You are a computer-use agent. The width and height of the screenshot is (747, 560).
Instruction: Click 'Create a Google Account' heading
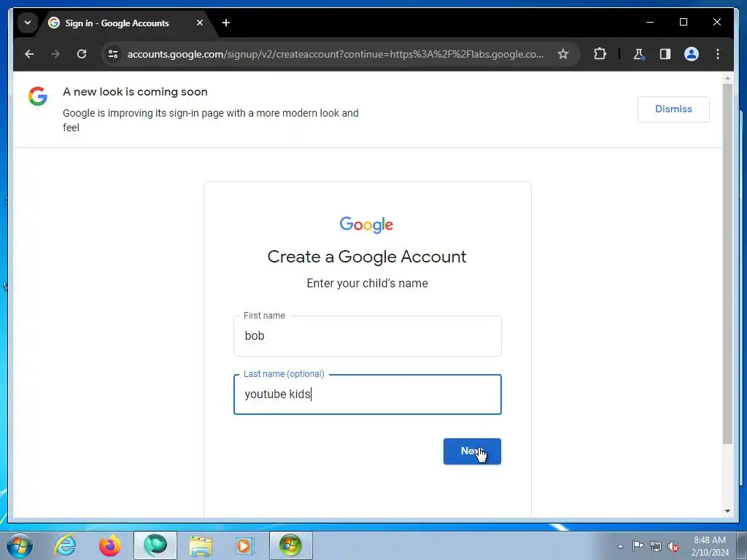(x=367, y=257)
